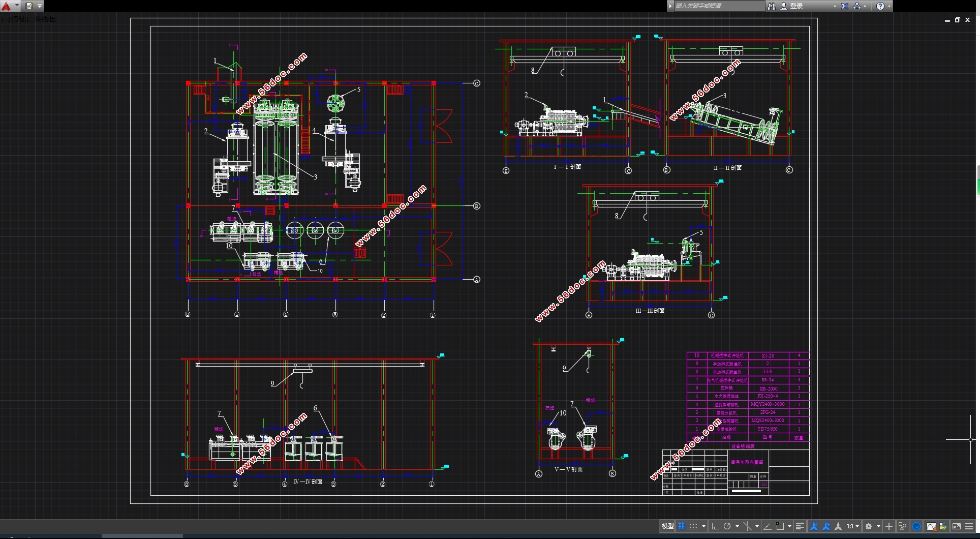Open the 登录 account dropdown arrow
Screen dimensions: 980x539
pos(835,6)
